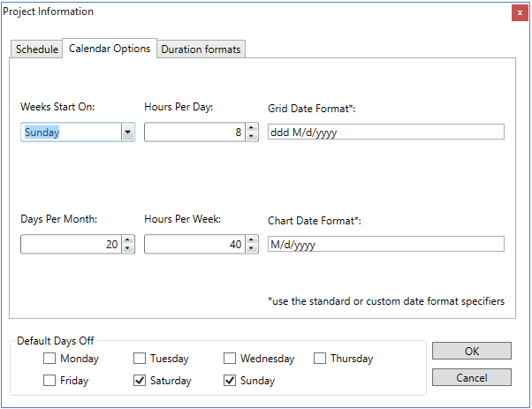
Task: Click the Cancel button
Action: (x=471, y=377)
